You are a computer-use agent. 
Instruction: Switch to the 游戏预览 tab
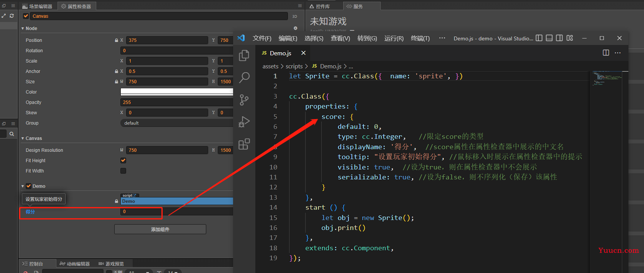click(112, 264)
